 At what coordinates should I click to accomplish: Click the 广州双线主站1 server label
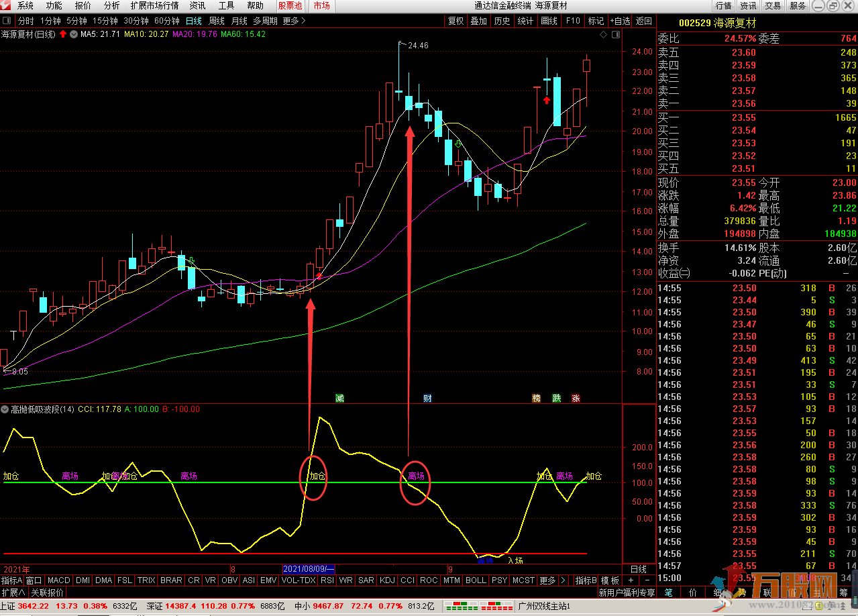click(544, 606)
